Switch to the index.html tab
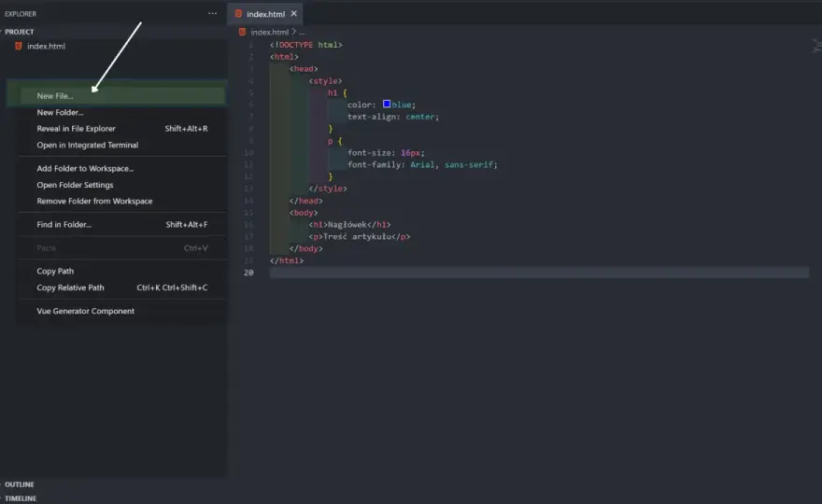The image size is (822, 504). [x=265, y=14]
